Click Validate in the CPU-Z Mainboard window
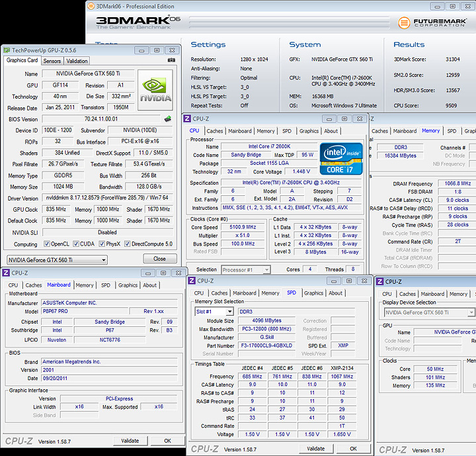The height and width of the screenshot is (456, 476). pyautogui.click(x=130, y=440)
